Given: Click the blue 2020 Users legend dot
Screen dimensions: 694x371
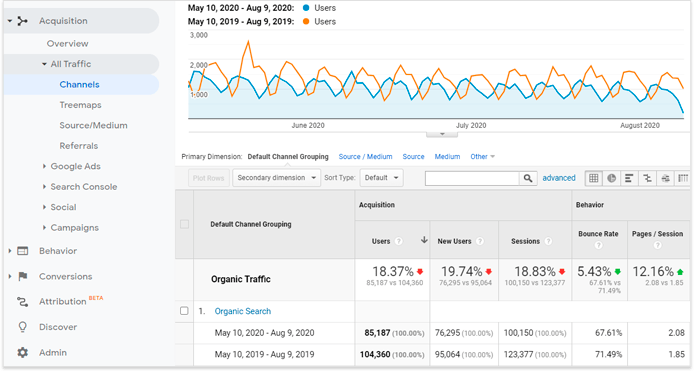Looking at the screenshot, I should [x=306, y=8].
